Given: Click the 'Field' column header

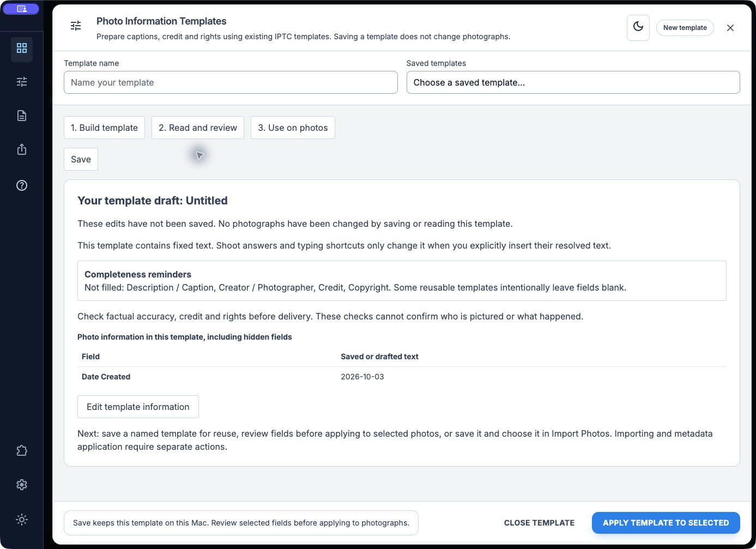Looking at the screenshot, I should click(90, 357).
